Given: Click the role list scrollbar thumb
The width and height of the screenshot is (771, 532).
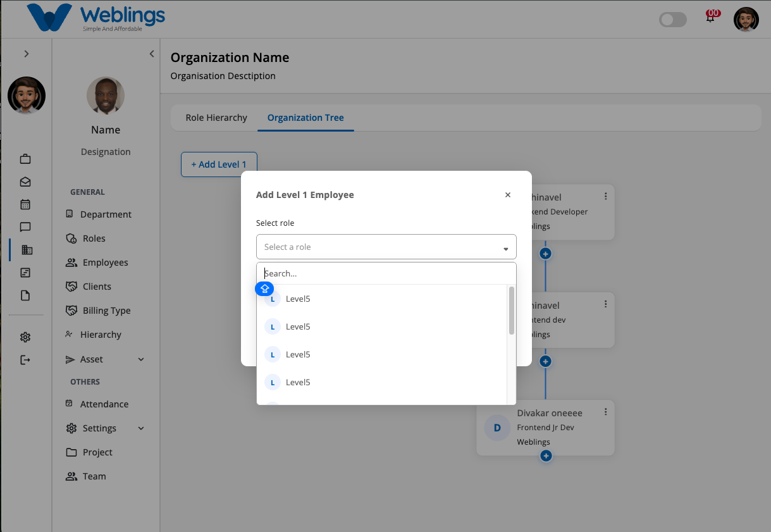Looking at the screenshot, I should pos(511,310).
